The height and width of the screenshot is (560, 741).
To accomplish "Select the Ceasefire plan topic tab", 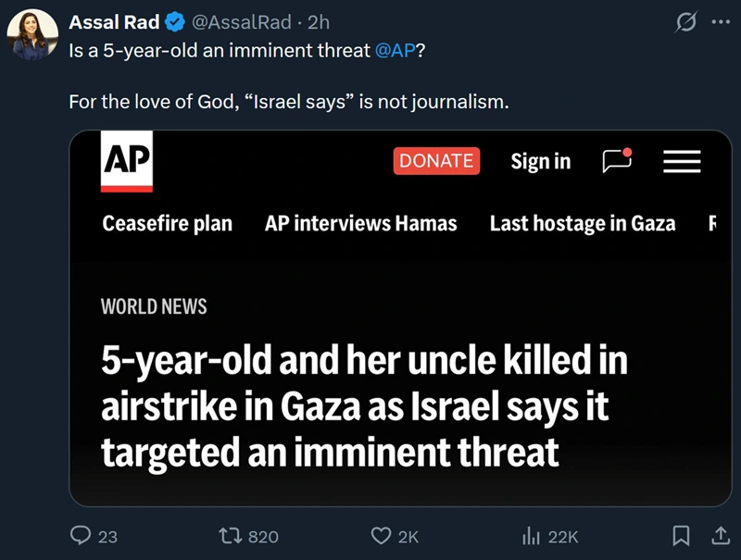I will tap(168, 223).
